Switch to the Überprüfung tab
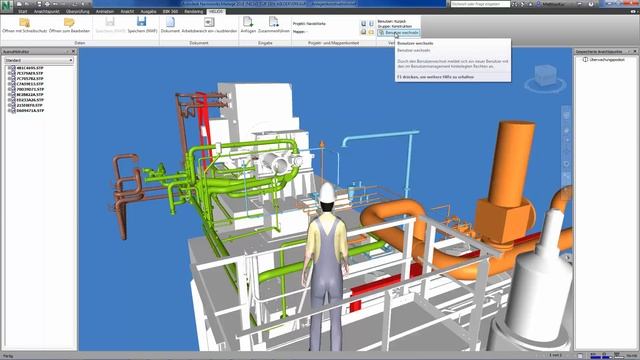The height and width of the screenshot is (360, 640). click(x=78, y=11)
